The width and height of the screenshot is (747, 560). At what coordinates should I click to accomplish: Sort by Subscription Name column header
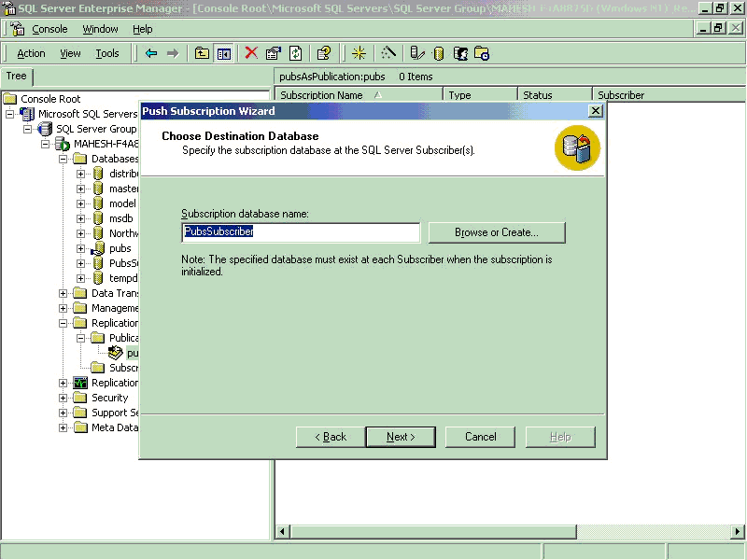click(322, 95)
